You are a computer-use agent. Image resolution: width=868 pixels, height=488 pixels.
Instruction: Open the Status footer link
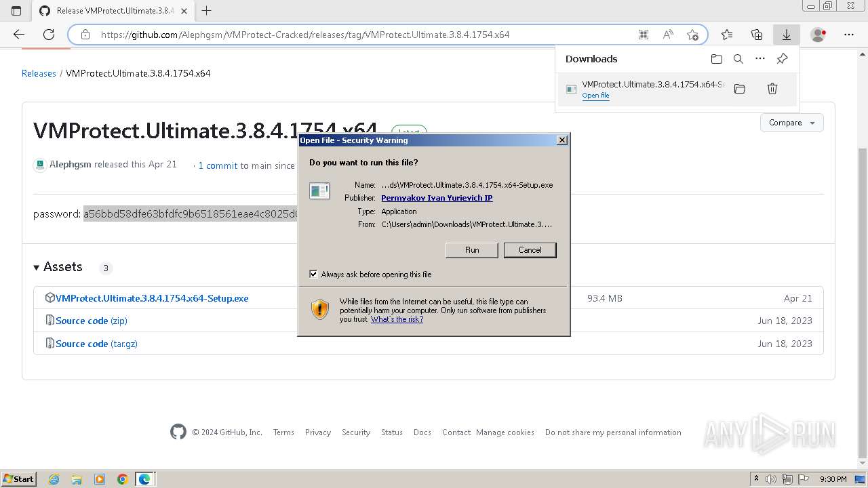pyautogui.click(x=392, y=432)
